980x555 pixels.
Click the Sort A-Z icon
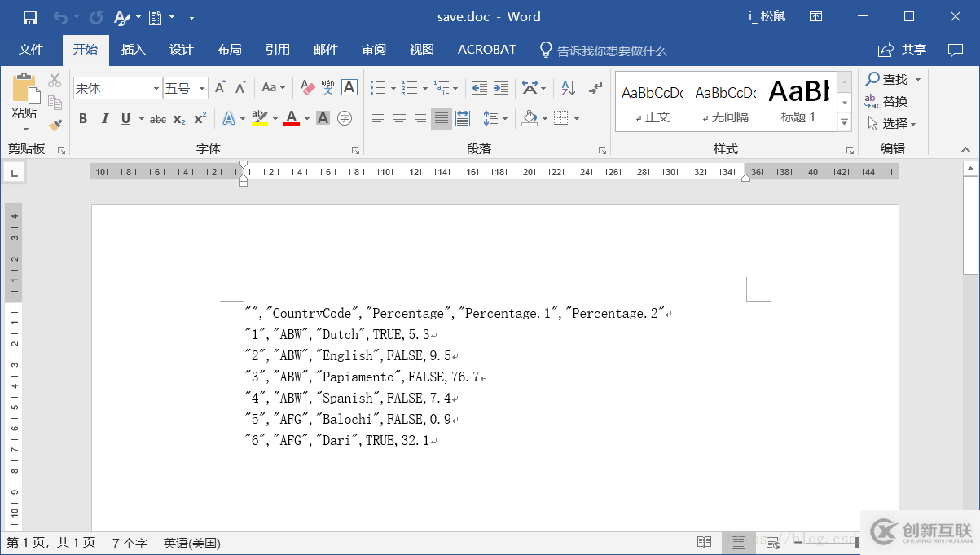tap(569, 88)
